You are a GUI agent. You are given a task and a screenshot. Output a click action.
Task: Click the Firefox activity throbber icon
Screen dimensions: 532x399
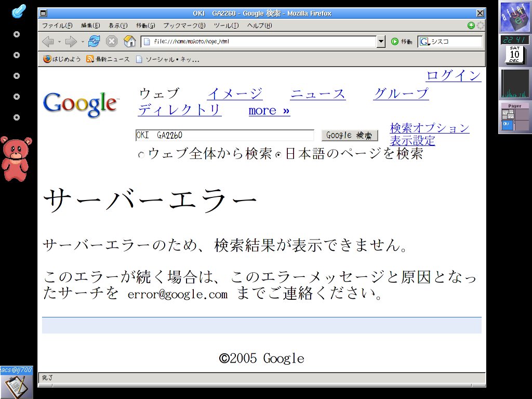coord(480,25)
